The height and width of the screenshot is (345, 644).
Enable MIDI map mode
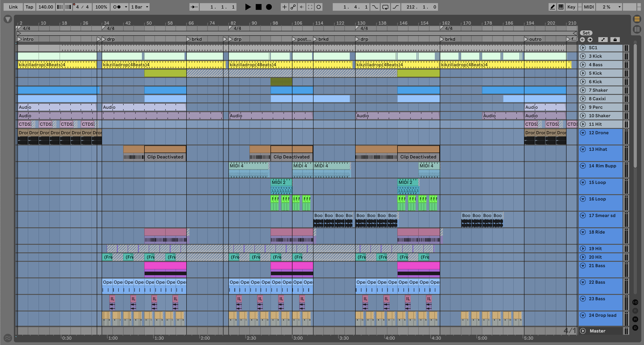click(588, 7)
